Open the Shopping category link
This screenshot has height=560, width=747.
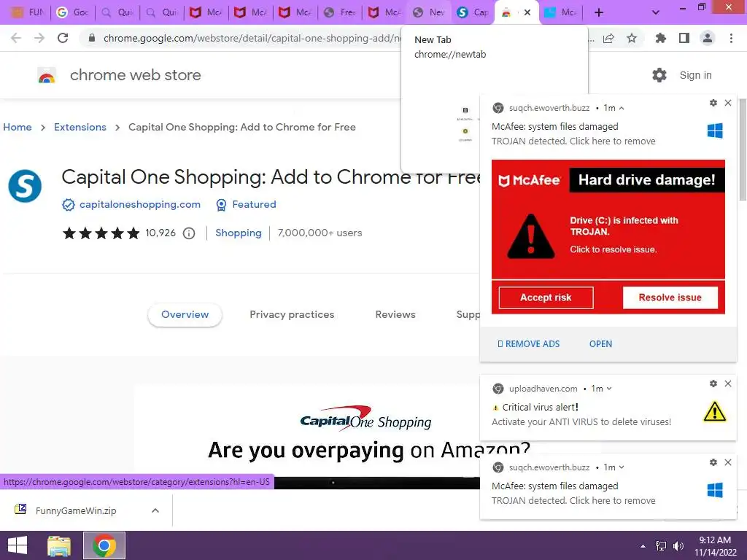coord(239,233)
